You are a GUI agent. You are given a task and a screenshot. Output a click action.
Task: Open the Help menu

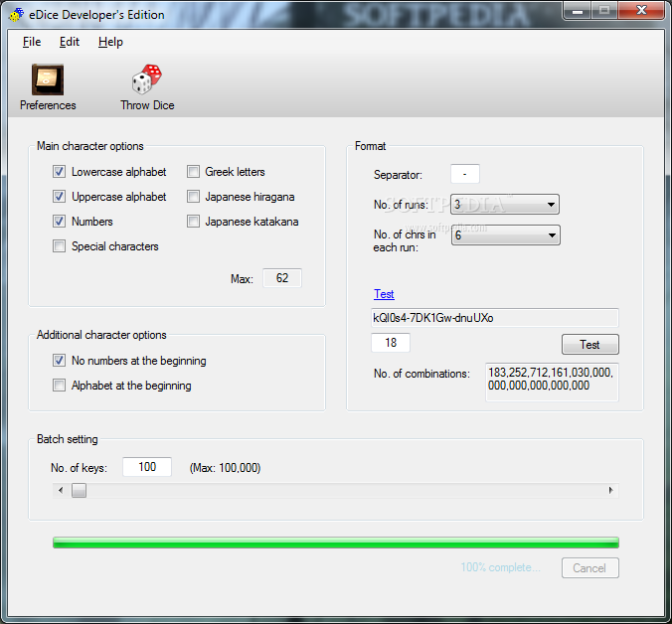click(110, 42)
